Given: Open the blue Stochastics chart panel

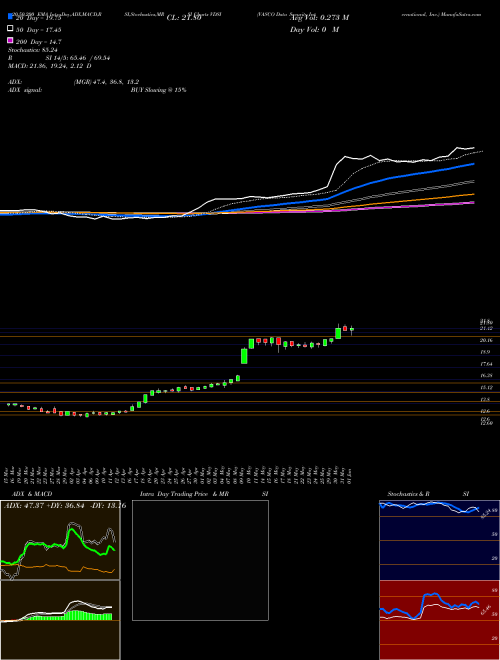Looking at the screenshot, I should (439, 540).
